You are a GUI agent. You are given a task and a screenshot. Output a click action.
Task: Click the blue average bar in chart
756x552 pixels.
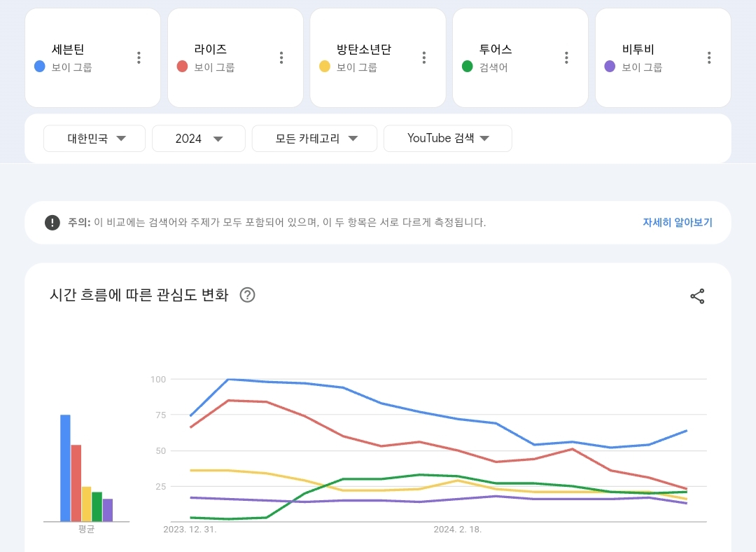[x=65, y=468]
